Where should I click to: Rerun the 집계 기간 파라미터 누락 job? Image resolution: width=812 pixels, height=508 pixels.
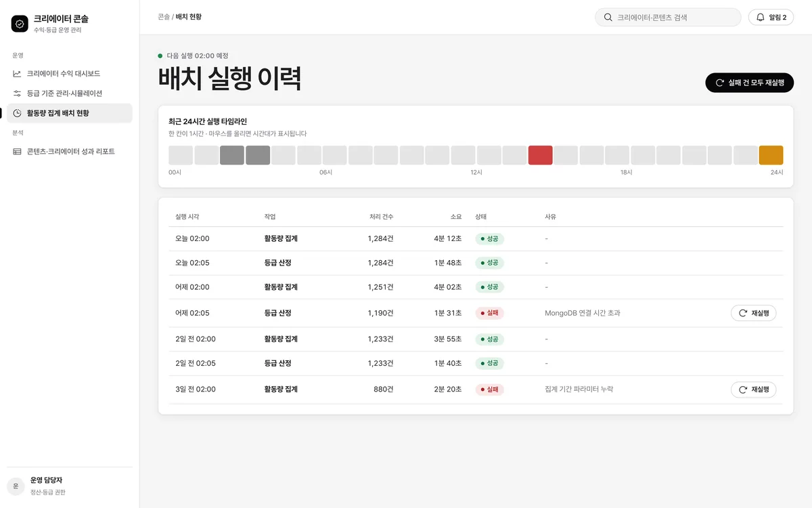pos(753,389)
